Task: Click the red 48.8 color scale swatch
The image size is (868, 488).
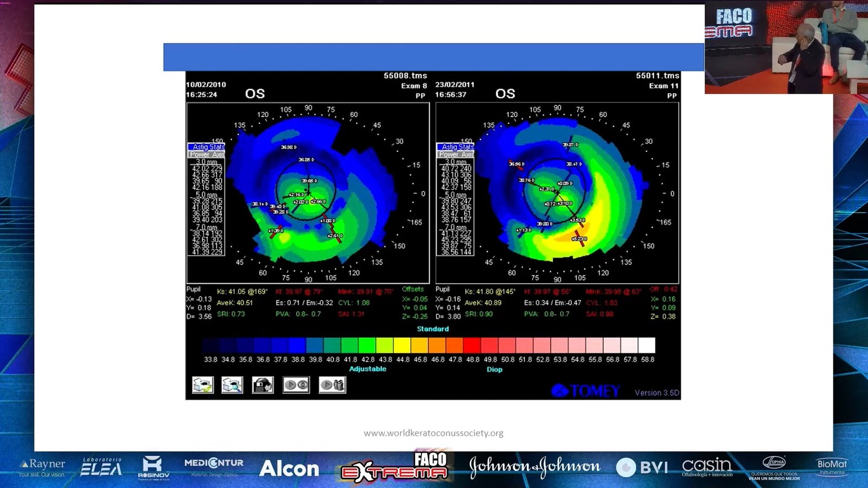Action: click(472, 345)
